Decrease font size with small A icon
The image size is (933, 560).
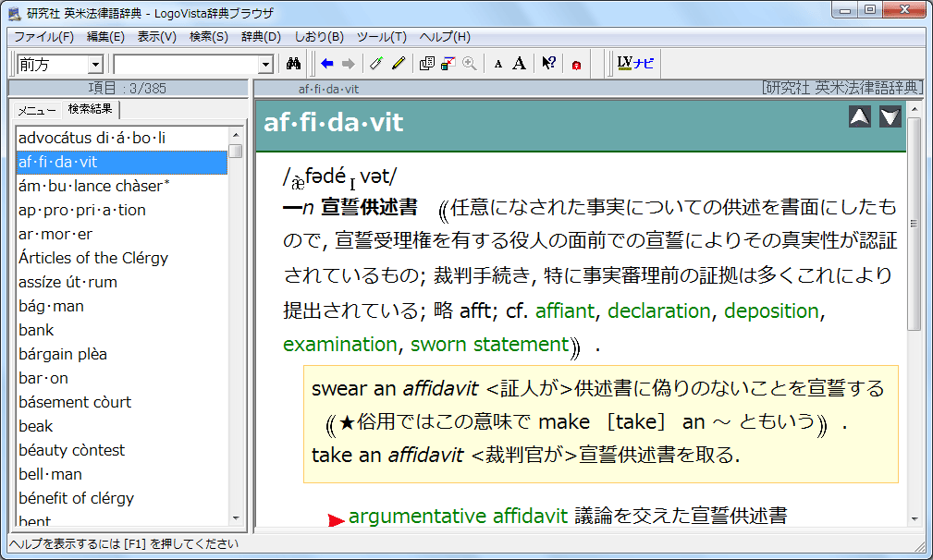click(498, 64)
